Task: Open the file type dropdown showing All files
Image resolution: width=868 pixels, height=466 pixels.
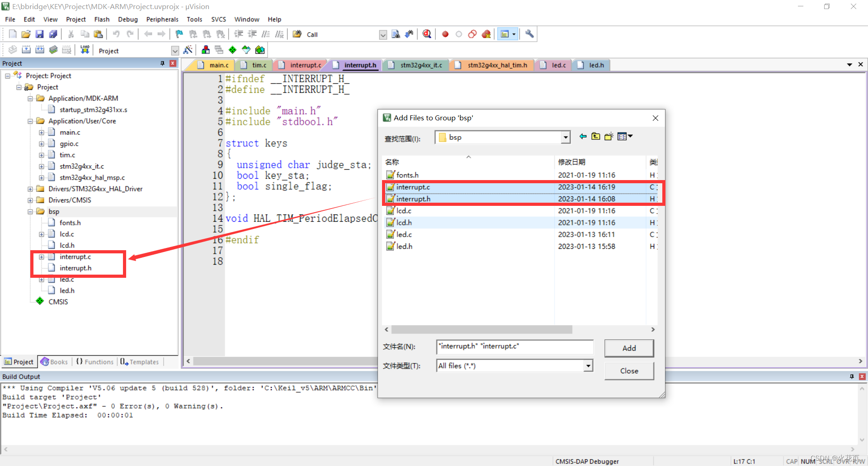Action: (x=588, y=366)
